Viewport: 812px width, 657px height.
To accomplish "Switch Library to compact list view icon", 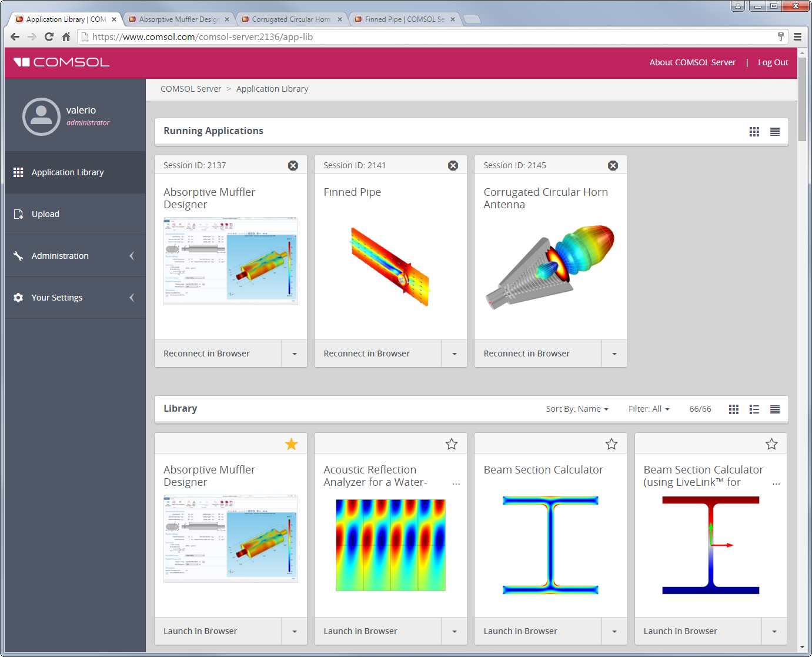I will click(x=775, y=409).
